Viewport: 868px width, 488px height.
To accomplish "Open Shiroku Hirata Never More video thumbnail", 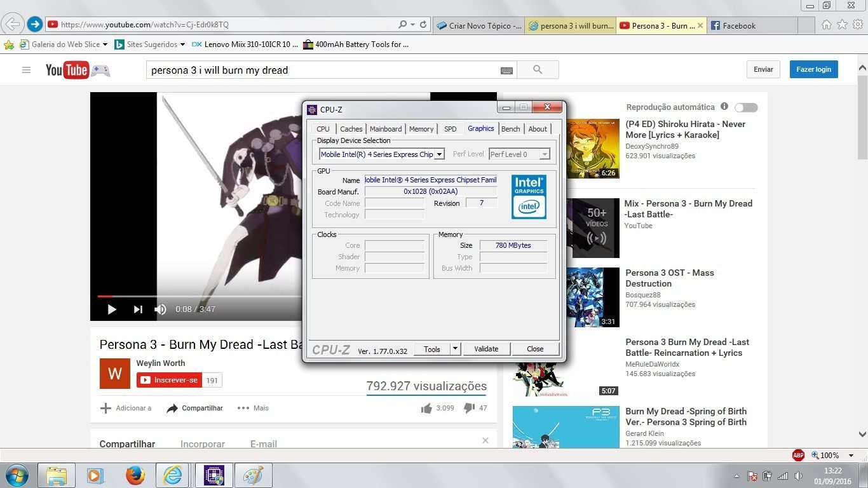I will point(593,149).
